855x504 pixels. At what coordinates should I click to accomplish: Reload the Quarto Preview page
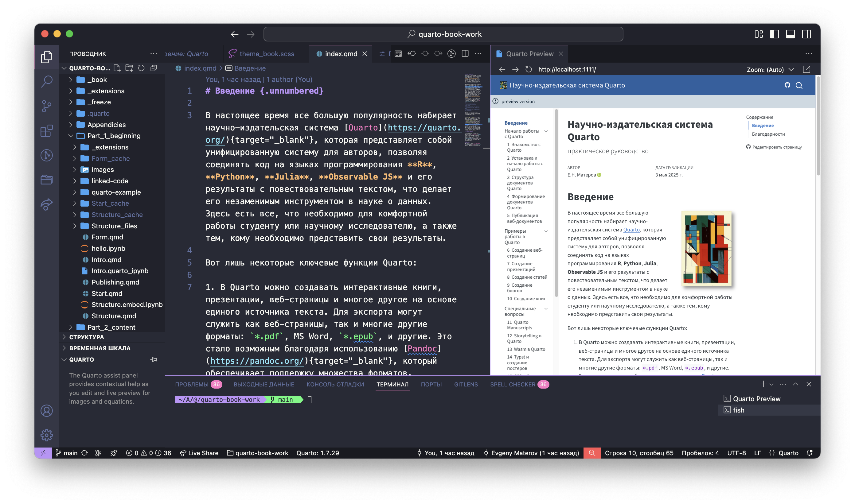(529, 69)
